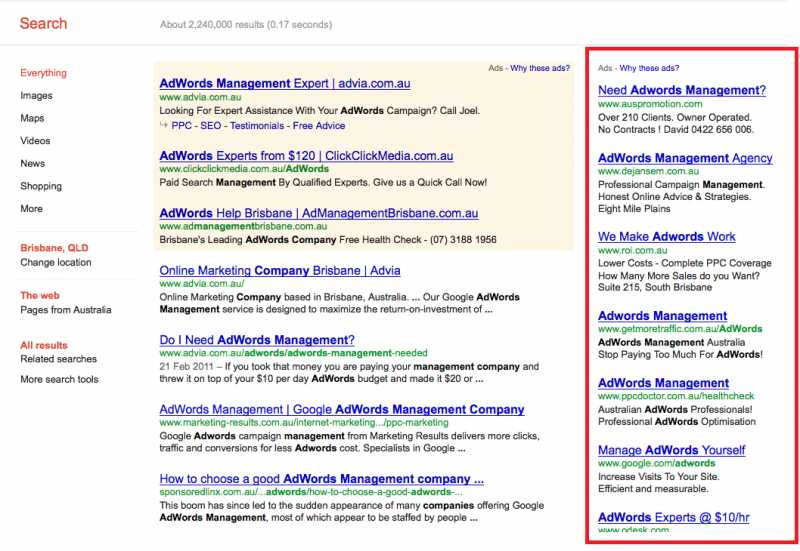Open Do I Need AdWords Management result
Screen dimensions: 800x551
[x=257, y=340]
